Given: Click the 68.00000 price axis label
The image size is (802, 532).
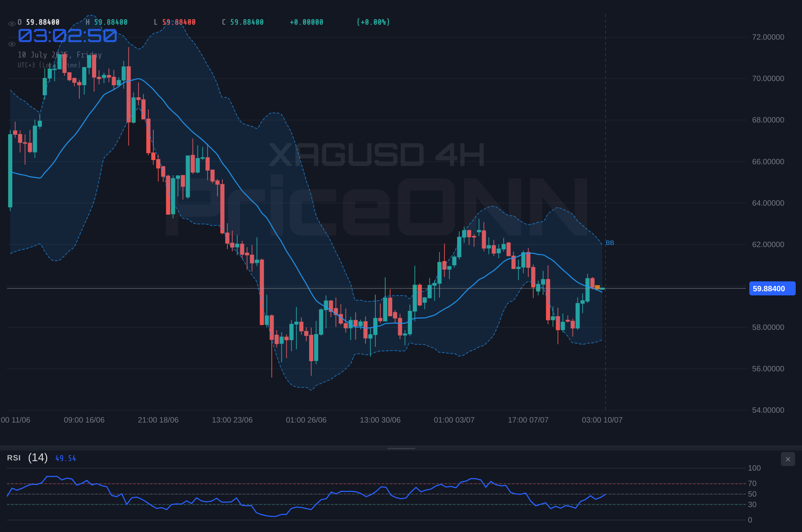Looking at the screenshot, I should point(768,120).
